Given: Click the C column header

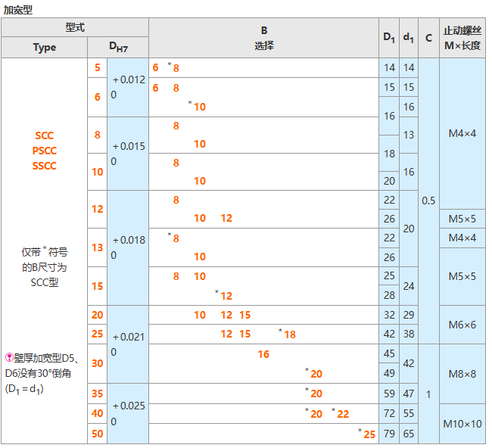Looking at the screenshot, I should [x=428, y=38].
